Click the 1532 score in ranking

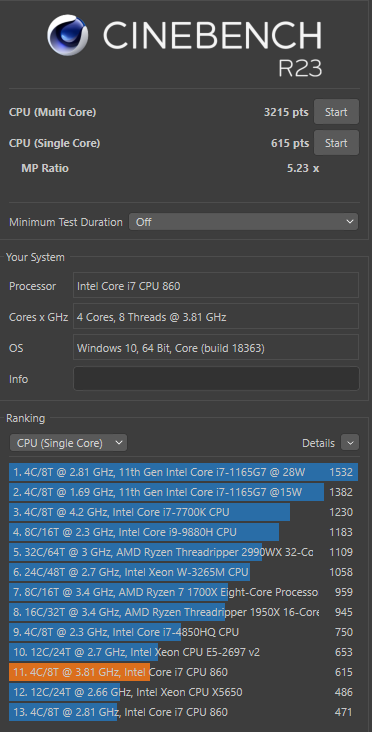pyautogui.click(x=341, y=472)
